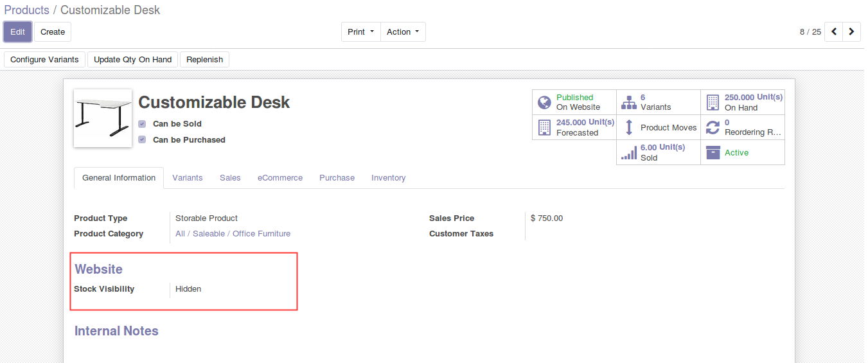Open the Office Furniture category link
Viewport: 868px width, 363px height.
261,234
